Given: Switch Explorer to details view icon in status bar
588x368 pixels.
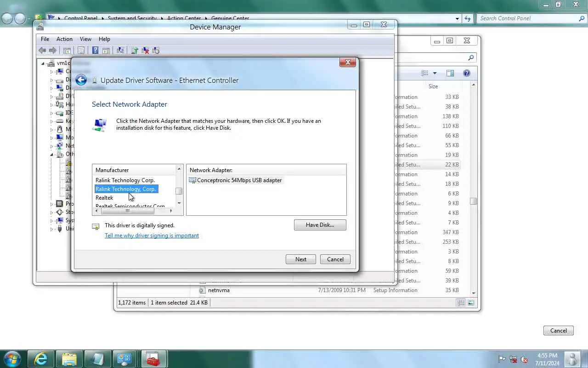Looking at the screenshot, I should (461, 303).
